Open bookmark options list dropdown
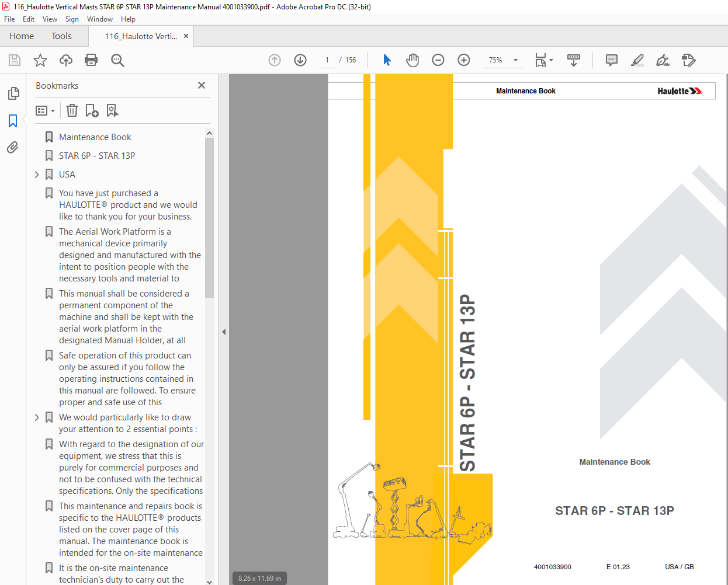This screenshot has width=728, height=585. (46, 110)
